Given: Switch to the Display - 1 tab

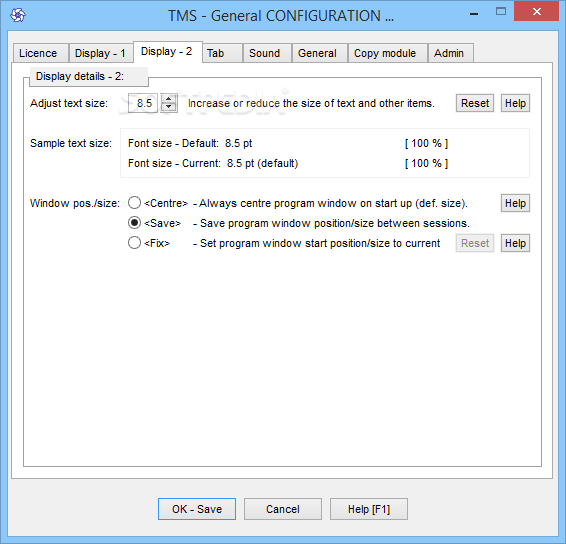Looking at the screenshot, I should (101, 53).
